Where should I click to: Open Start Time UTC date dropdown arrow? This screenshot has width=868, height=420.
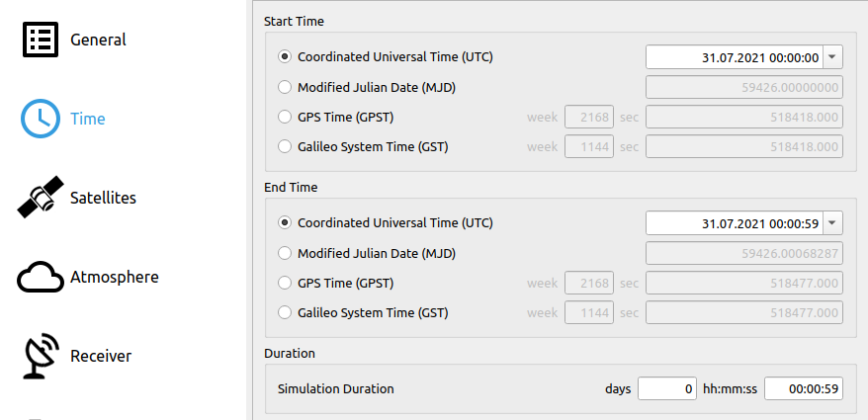(x=832, y=57)
